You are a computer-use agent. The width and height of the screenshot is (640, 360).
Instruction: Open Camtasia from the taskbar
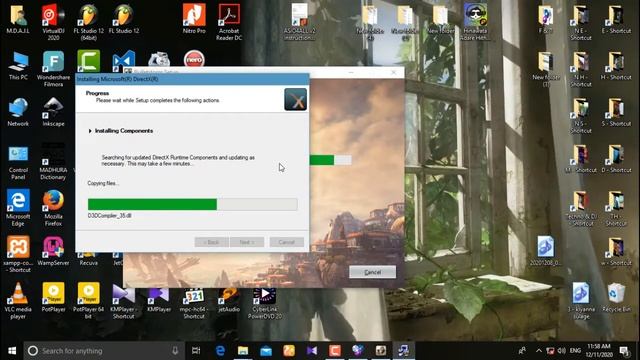point(335,351)
